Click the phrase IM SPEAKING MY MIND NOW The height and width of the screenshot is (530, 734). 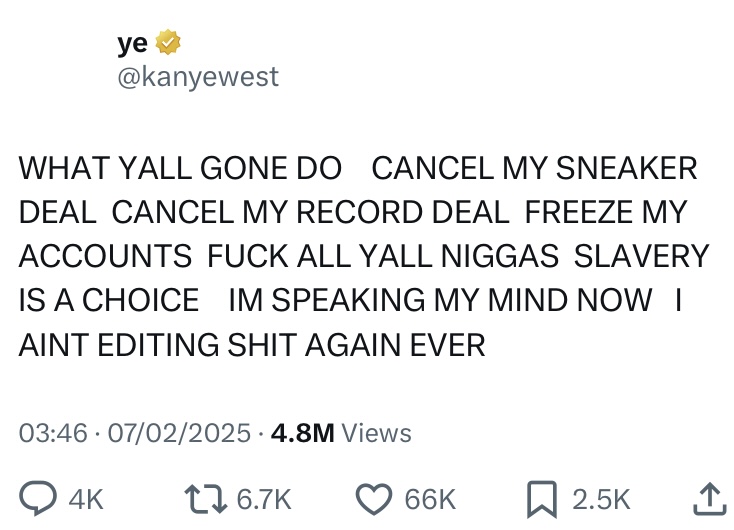click(440, 300)
